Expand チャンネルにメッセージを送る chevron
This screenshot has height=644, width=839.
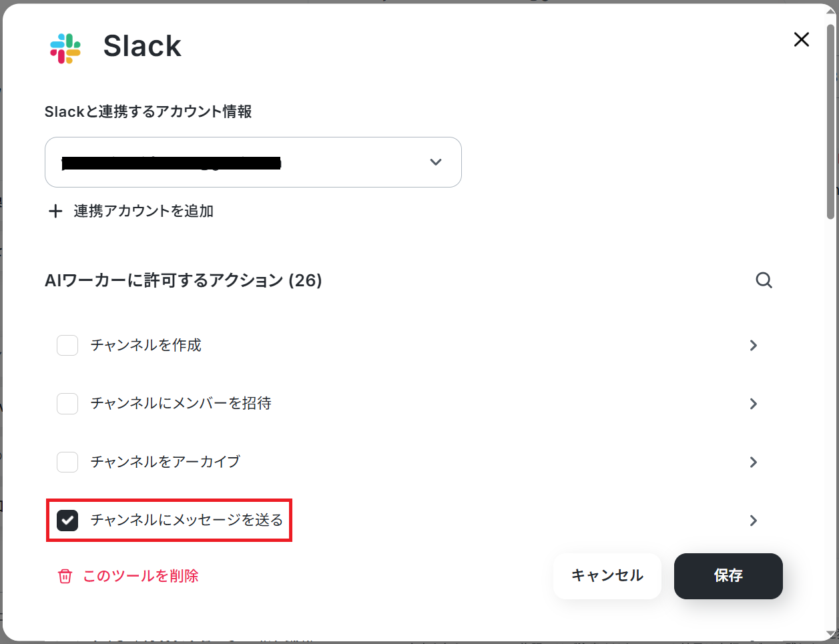click(x=754, y=521)
